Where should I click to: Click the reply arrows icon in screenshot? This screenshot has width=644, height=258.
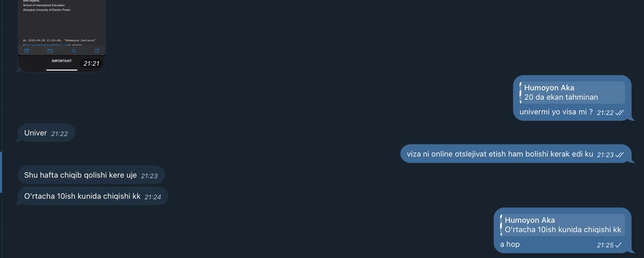click(x=73, y=51)
